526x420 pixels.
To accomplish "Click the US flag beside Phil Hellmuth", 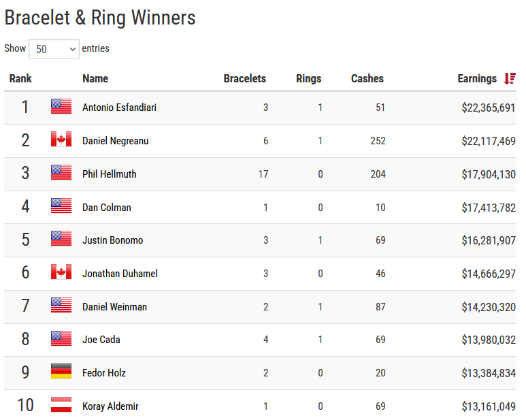I will tap(61, 172).
